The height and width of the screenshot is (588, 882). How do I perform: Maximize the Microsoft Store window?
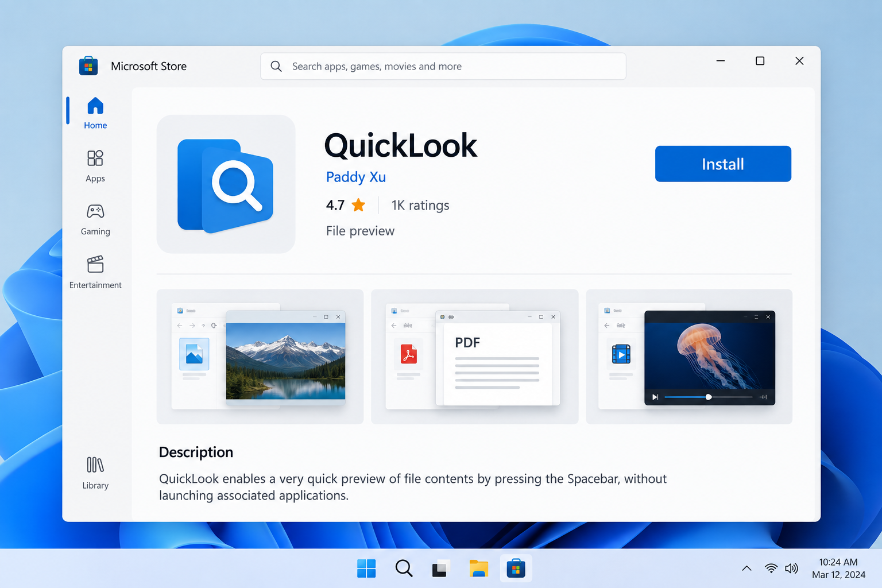coord(760,61)
